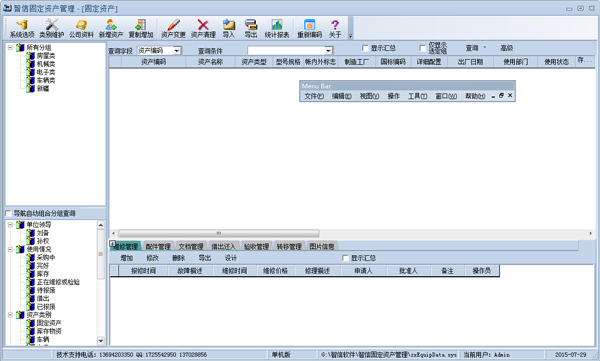Select 库存 node under 使用情况
The width and height of the screenshot is (600, 361).
coord(43,274)
